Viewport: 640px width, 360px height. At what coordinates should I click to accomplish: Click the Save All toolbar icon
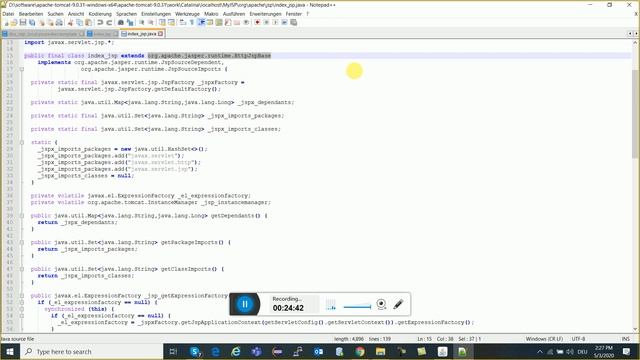click(x=32, y=22)
